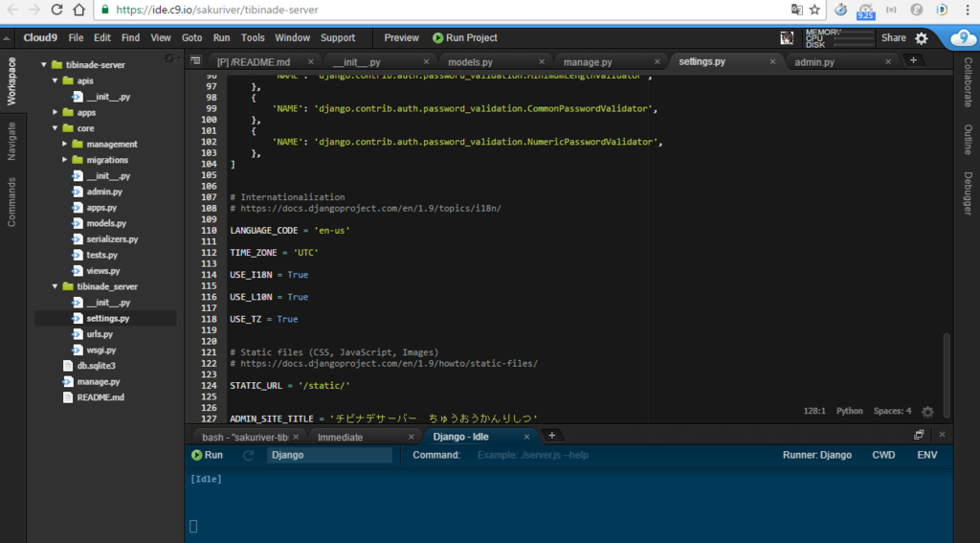
Task: Open the Spaces: 4 indentation selector
Action: click(x=892, y=411)
